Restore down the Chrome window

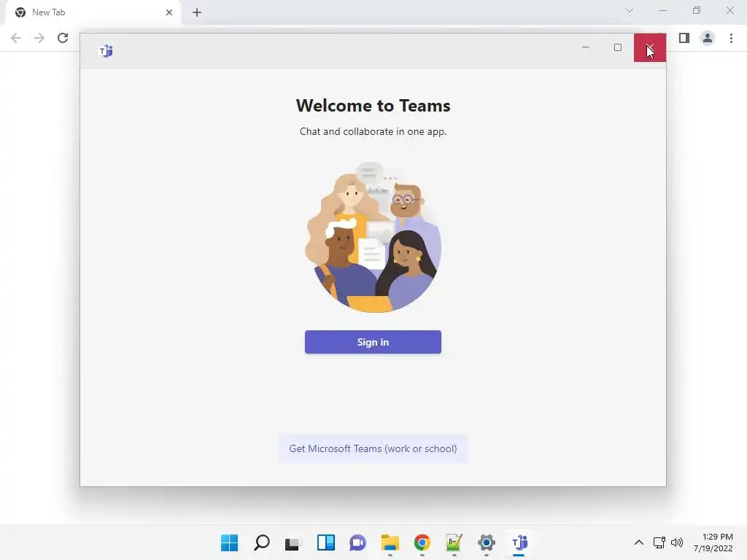pyautogui.click(x=697, y=10)
